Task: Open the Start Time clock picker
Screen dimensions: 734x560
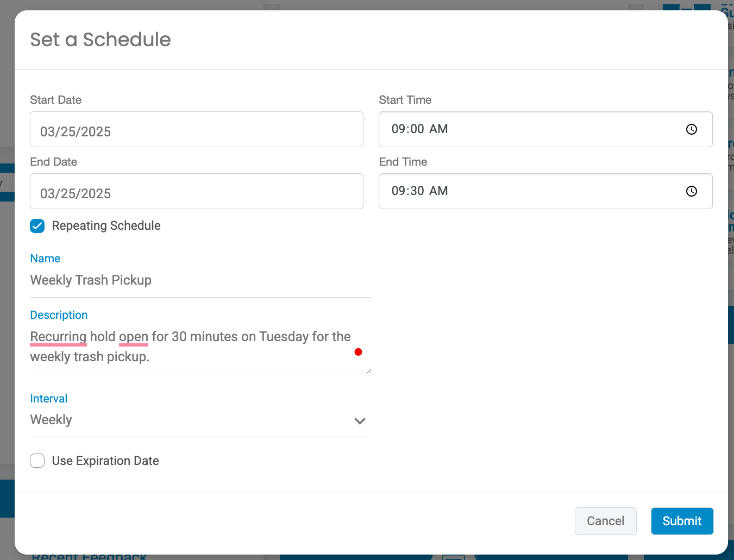Action: point(692,129)
